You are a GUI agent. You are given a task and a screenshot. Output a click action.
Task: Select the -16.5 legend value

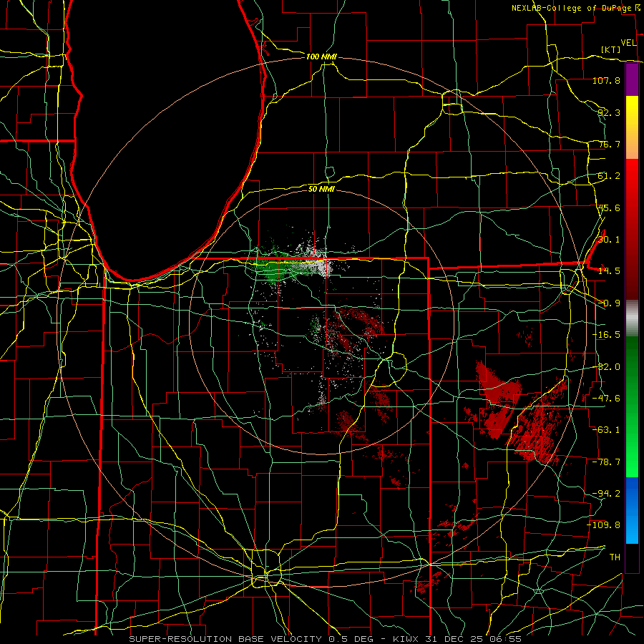coord(606,335)
